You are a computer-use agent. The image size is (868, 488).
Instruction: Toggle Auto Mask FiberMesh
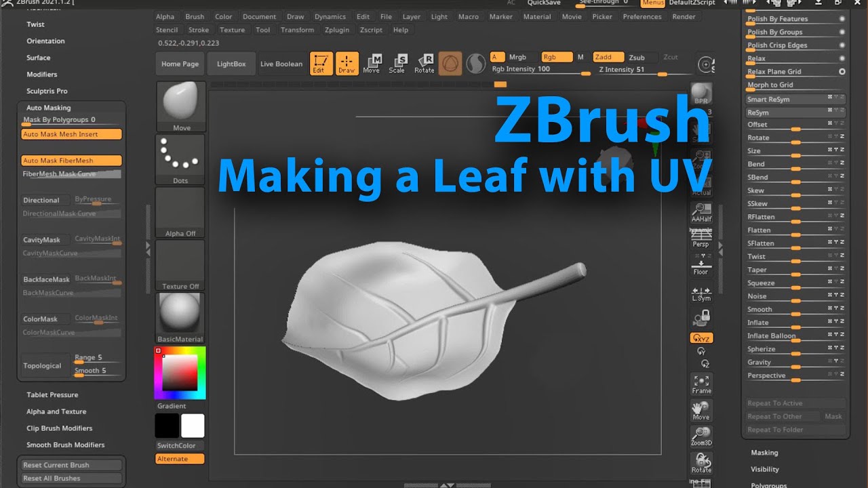[x=71, y=161]
